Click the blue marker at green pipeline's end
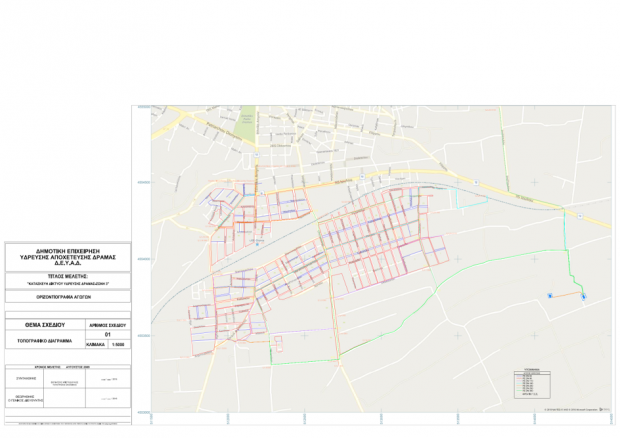This screenshot has height=438, width=620. [584, 296]
